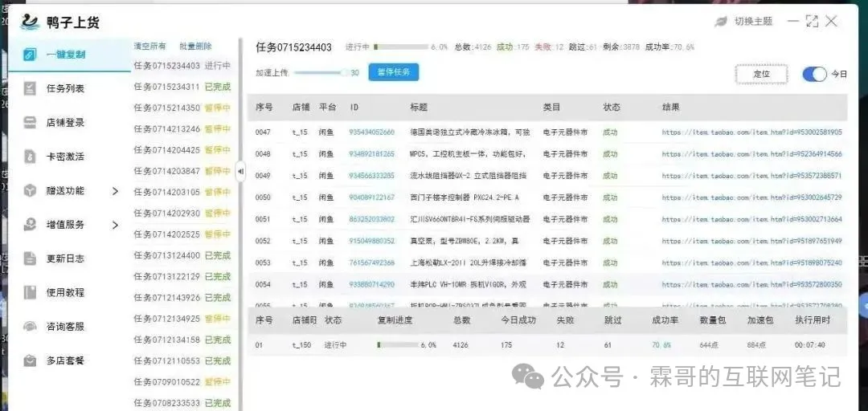Screen dimensions: 868x411
Task: Open 任务列表 via its sidebar icon
Action: [x=30, y=88]
